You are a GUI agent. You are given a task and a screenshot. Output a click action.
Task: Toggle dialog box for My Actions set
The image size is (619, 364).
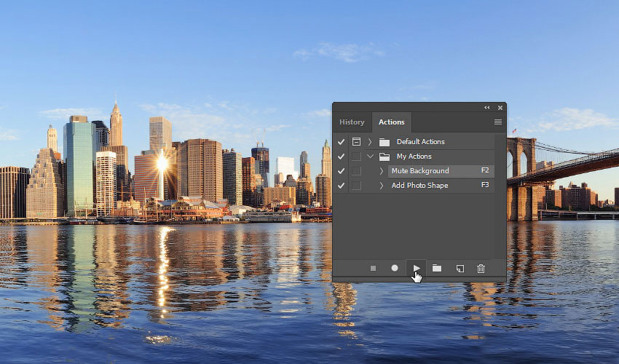point(356,157)
